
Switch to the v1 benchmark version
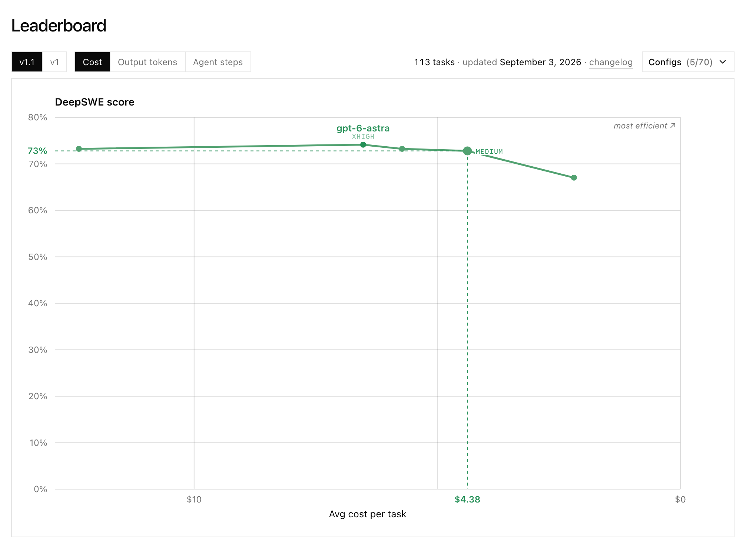(54, 62)
